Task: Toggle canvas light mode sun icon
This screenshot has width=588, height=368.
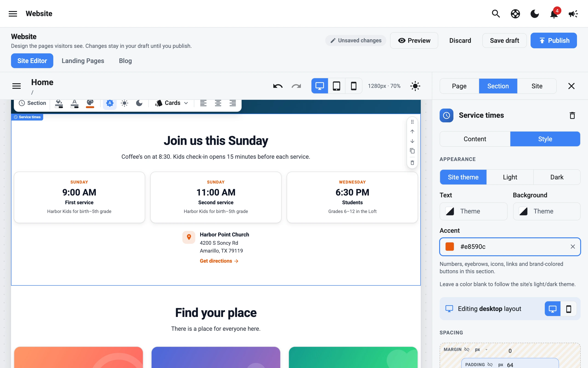Action: [415, 86]
